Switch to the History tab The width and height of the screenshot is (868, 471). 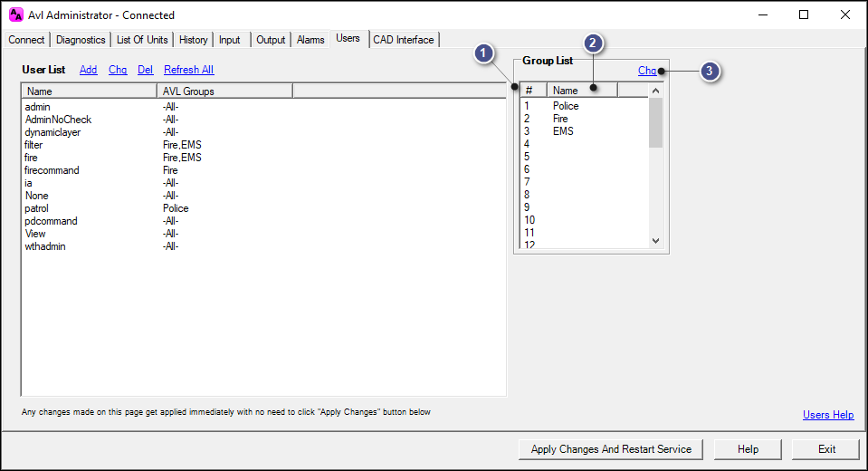193,40
